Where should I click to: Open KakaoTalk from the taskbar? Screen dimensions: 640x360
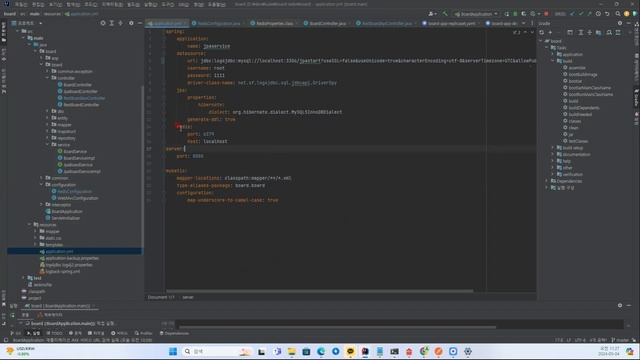350,351
